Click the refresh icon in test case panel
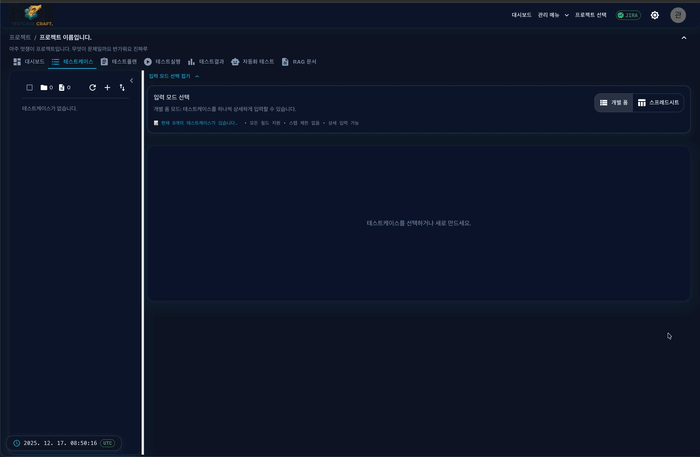The width and height of the screenshot is (700, 457). (x=92, y=88)
